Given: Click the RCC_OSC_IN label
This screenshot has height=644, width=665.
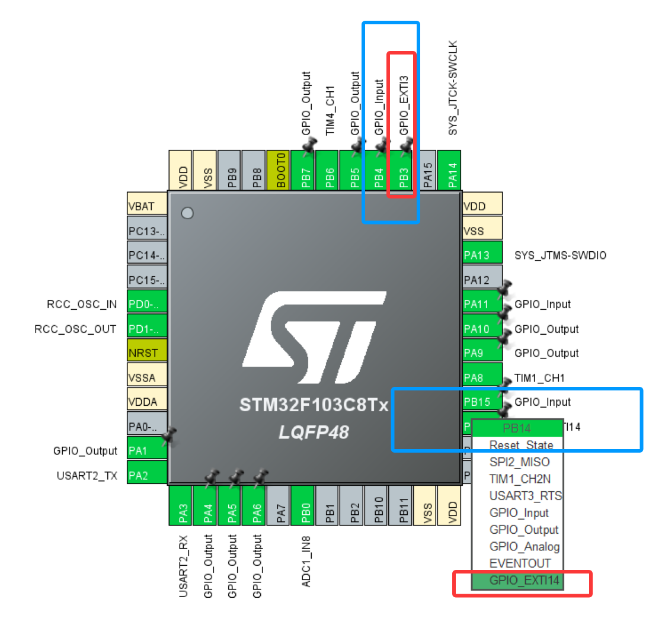Looking at the screenshot, I should tap(82, 305).
